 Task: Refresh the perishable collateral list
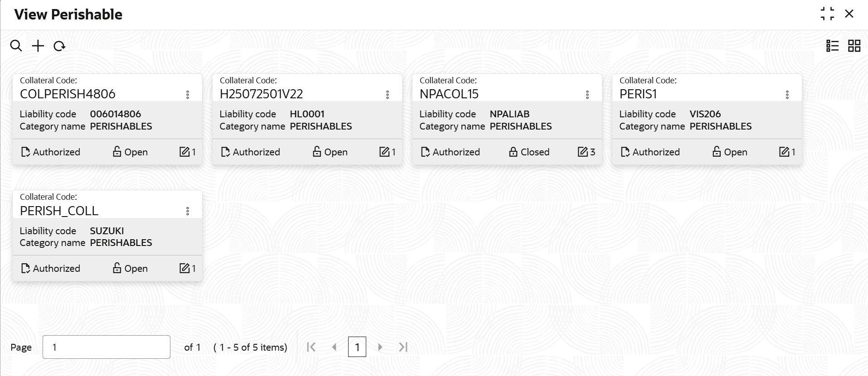[x=60, y=46]
